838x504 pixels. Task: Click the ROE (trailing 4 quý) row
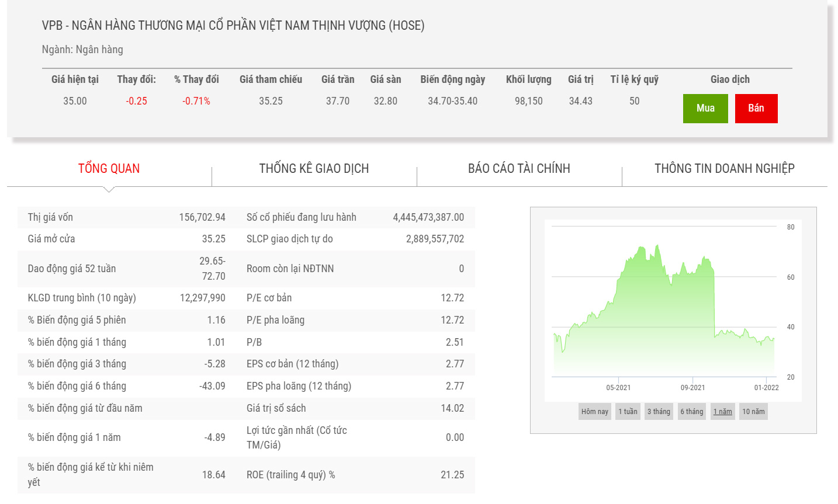point(355,475)
